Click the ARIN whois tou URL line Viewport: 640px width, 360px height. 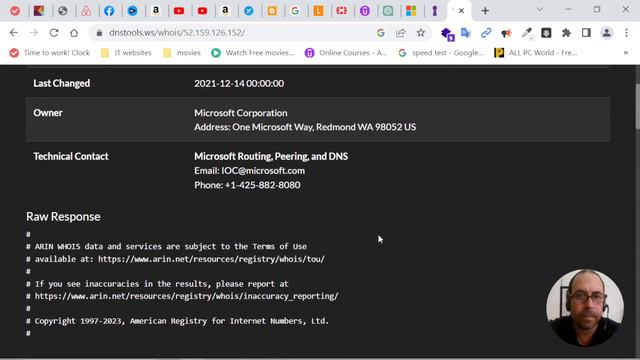click(176, 259)
